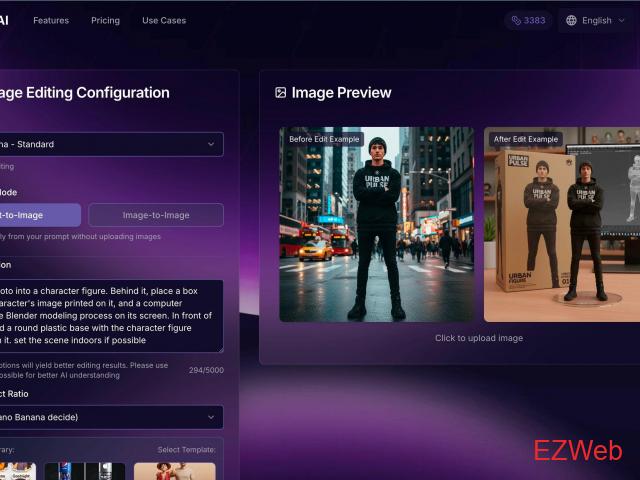The width and height of the screenshot is (640, 480).
Task: Expand the Aspect Ratio dropdown
Action: [108, 417]
